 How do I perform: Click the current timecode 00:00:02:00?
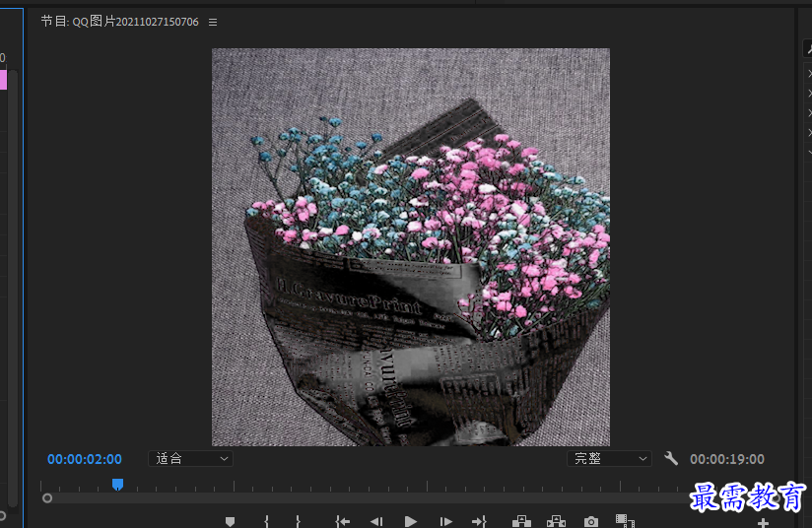tap(85, 459)
